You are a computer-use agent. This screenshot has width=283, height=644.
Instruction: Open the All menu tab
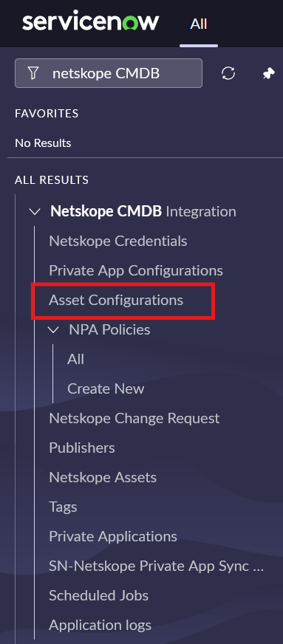pos(198,24)
